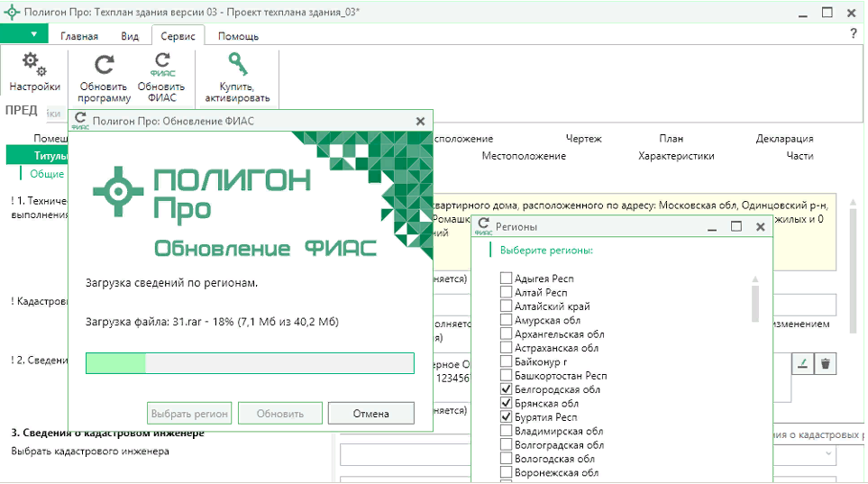Viewport: 868px width, 484px height.
Task: Open Настройки settings gear icon
Action: click(34, 66)
